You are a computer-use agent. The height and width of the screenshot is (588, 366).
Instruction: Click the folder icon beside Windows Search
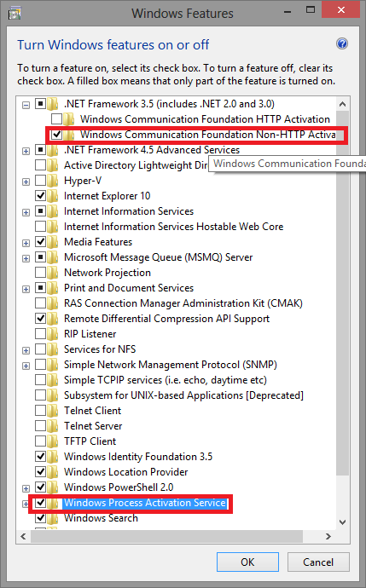(x=53, y=518)
